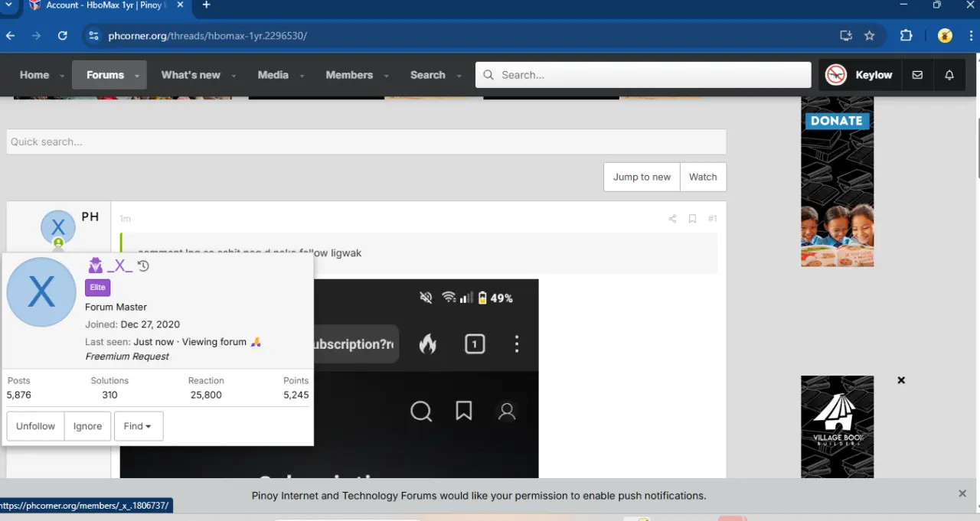This screenshot has height=521, width=980.
Task: Click the Ignore button
Action: coord(87,426)
